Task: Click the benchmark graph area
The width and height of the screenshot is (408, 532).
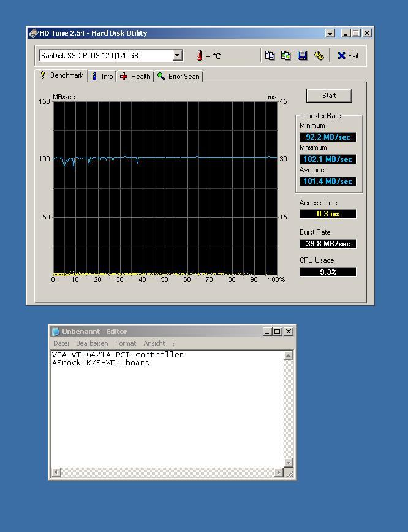Action: pyautogui.click(x=165, y=188)
